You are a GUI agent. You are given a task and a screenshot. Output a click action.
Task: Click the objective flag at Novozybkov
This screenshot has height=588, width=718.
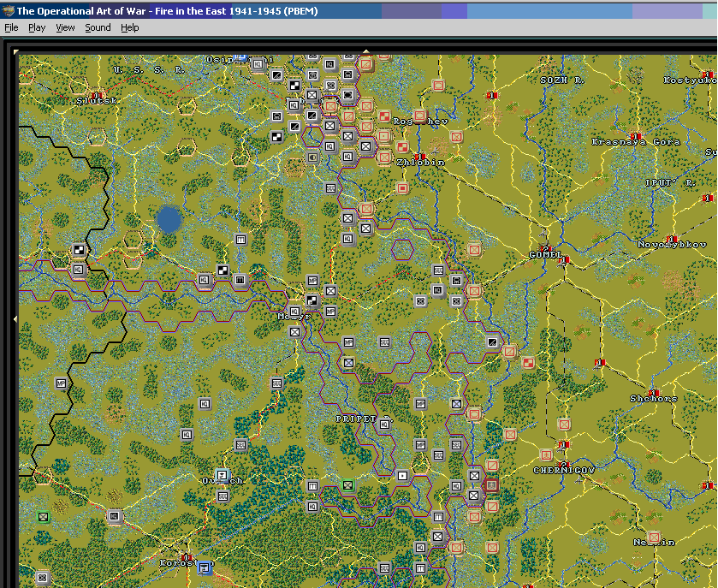pos(672,239)
